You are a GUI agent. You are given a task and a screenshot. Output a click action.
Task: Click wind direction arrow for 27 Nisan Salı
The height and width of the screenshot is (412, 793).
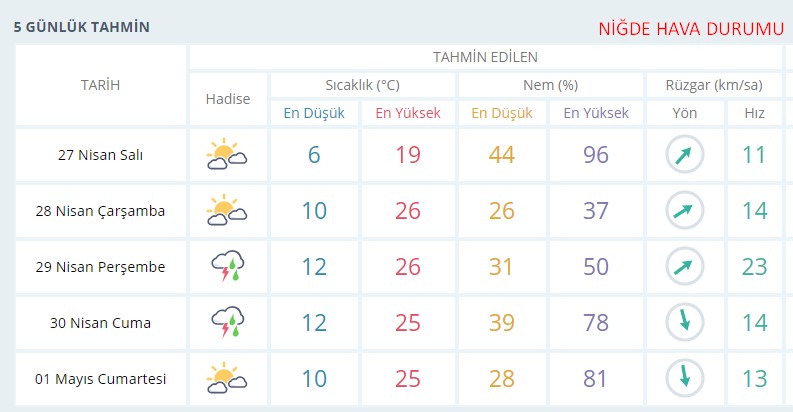coord(685,155)
